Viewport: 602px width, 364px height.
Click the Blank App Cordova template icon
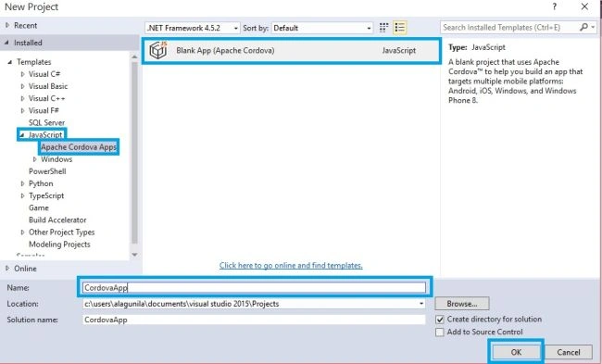pyautogui.click(x=158, y=50)
